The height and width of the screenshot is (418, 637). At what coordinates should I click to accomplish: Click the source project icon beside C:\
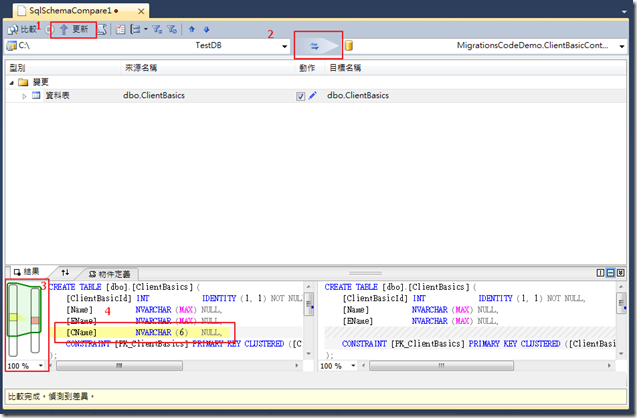coord(11,45)
